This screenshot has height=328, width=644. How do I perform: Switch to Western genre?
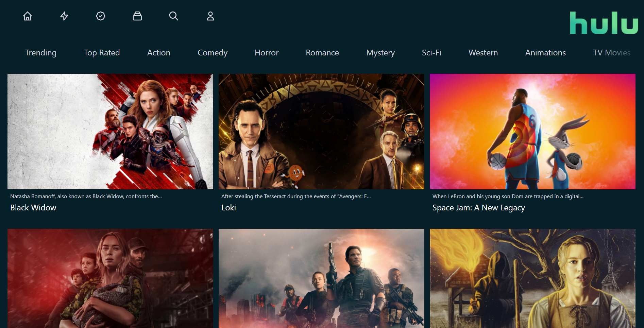click(x=483, y=53)
